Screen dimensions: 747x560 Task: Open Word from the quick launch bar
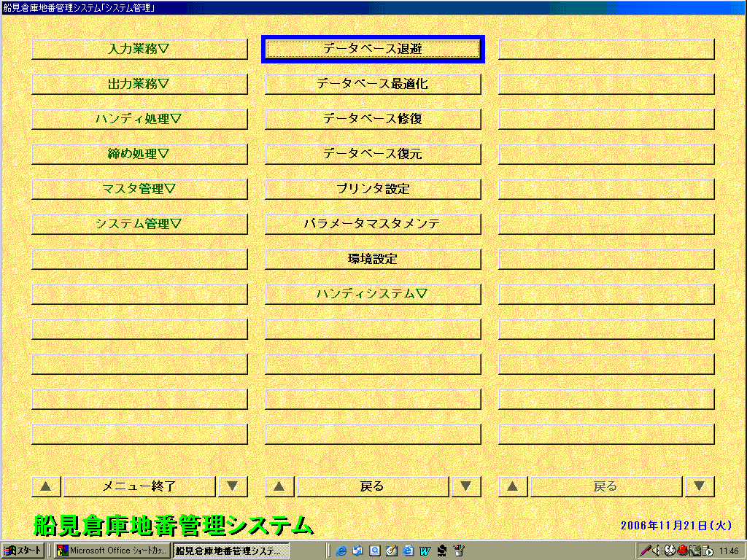(424, 551)
